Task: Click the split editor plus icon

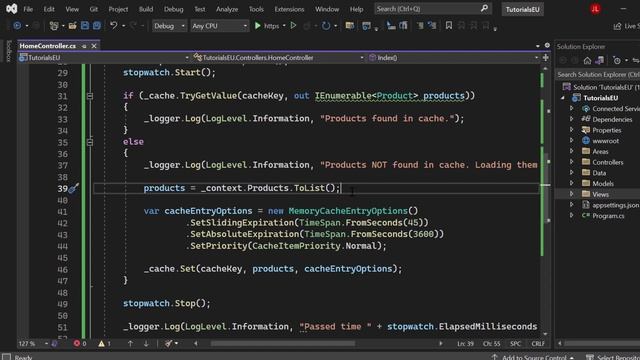Action: 546,58
